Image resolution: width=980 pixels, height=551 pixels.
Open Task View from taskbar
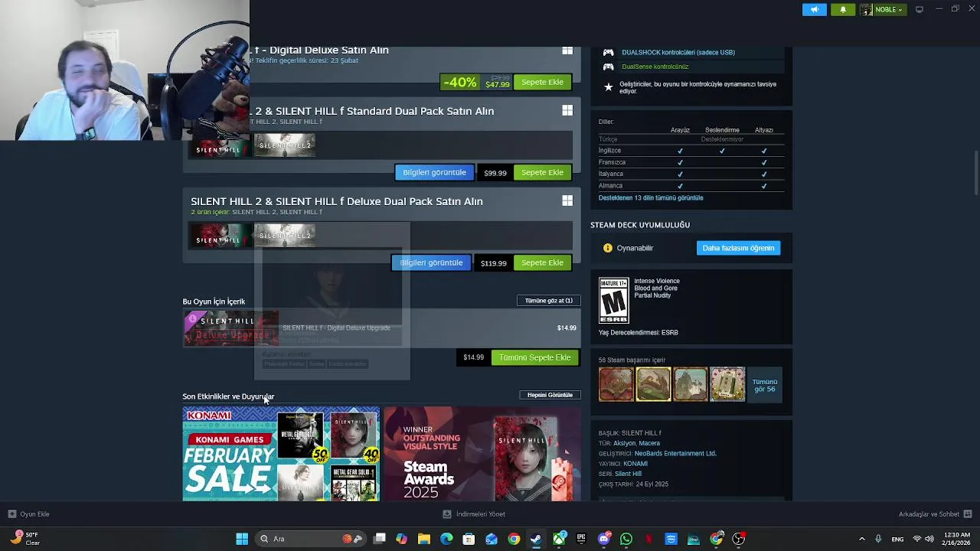(379, 539)
